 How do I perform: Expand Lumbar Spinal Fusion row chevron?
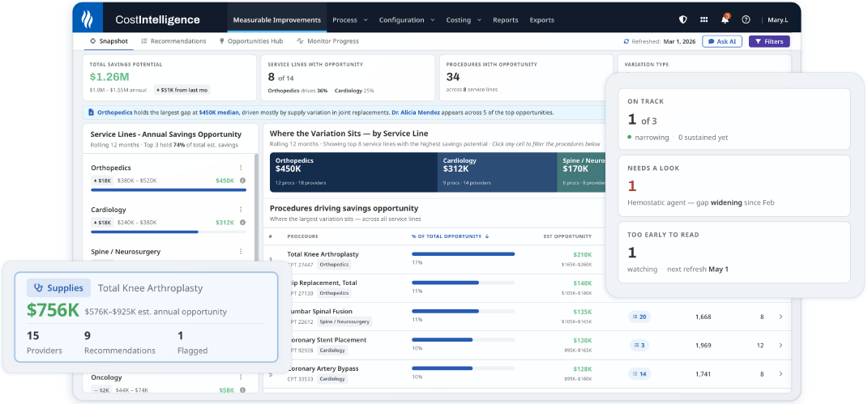pos(780,317)
